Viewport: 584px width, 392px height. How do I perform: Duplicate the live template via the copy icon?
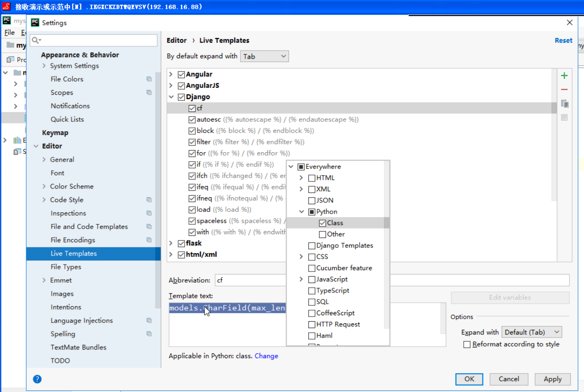coord(565,103)
